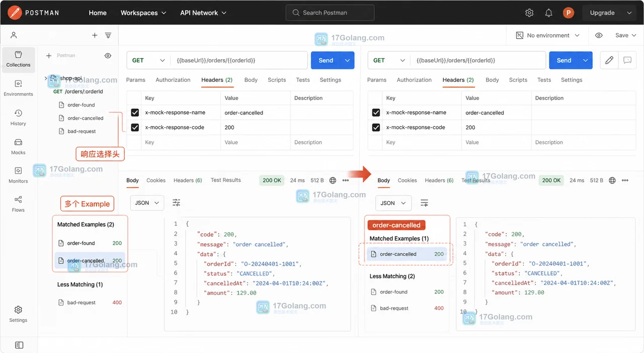This screenshot has width=644, height=353.
Task: Open Settings at the sidebar bottom
Action: click(x=19, y=314)
